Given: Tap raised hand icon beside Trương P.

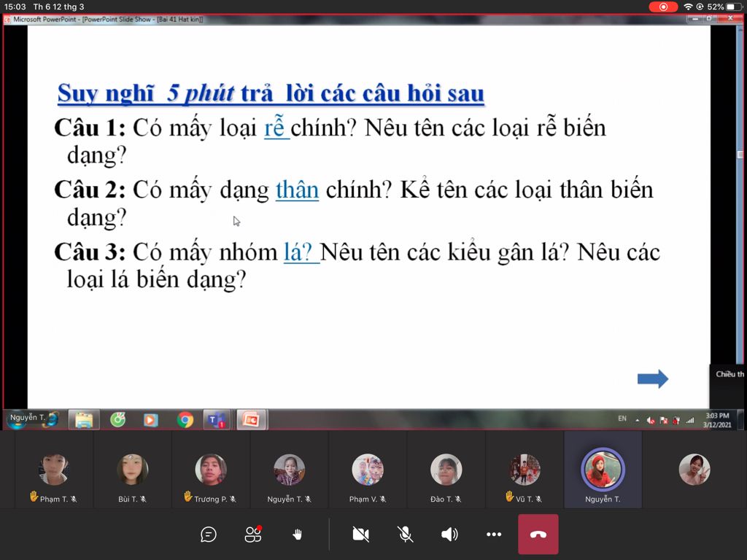Looking at the screenshot, I should pos(188,496).
